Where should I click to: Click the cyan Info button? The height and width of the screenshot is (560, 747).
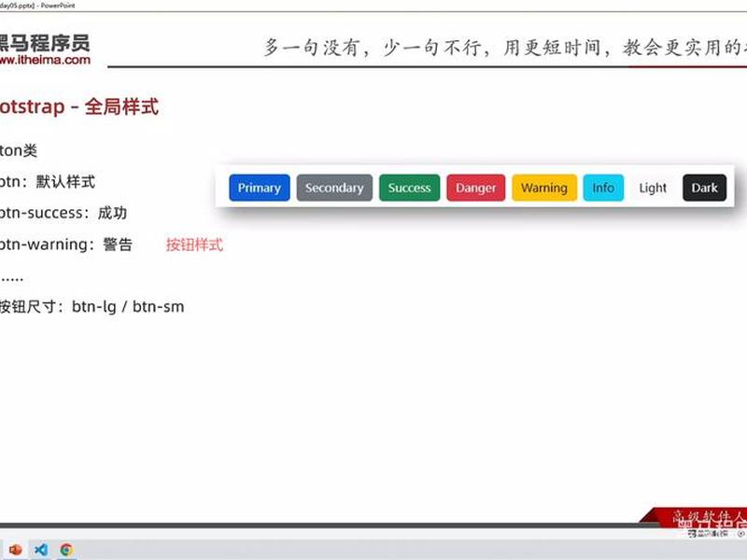[x=603, y=188]
